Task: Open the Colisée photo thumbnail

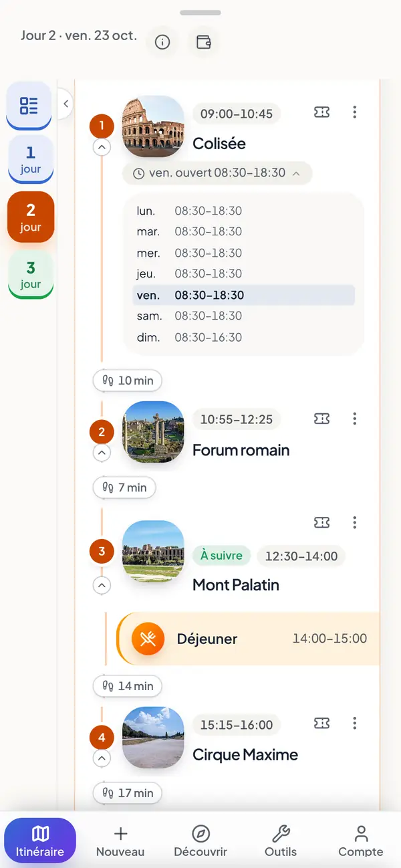Action: [153, 126]
